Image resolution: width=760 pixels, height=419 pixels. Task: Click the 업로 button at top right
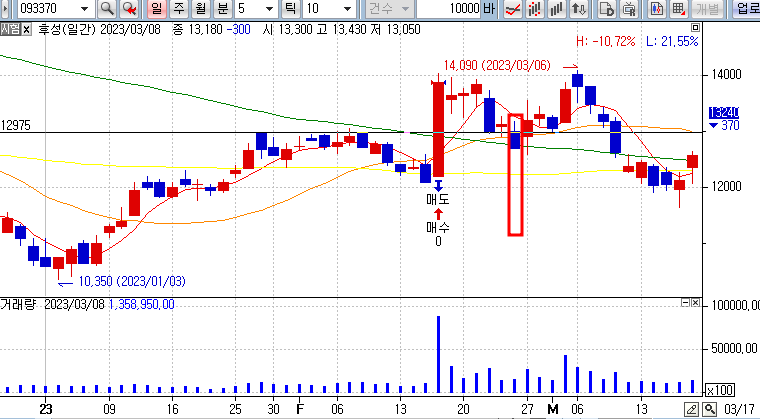click(746, 9)
